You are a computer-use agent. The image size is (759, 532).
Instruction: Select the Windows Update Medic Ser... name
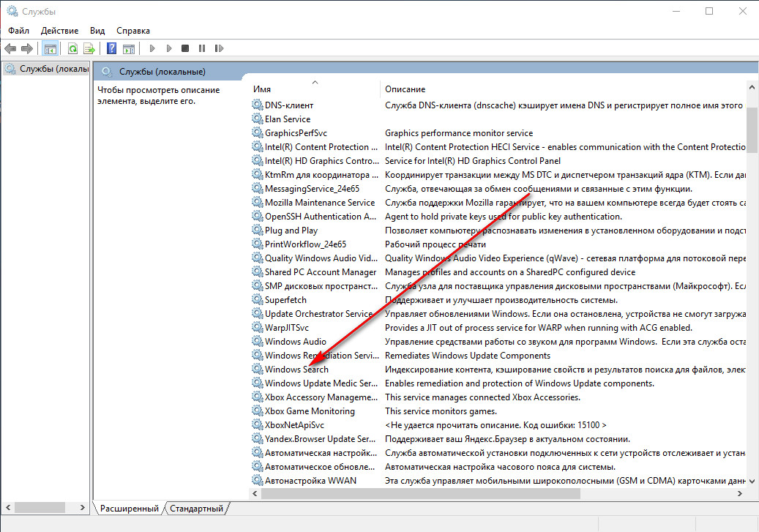[321, 383]
